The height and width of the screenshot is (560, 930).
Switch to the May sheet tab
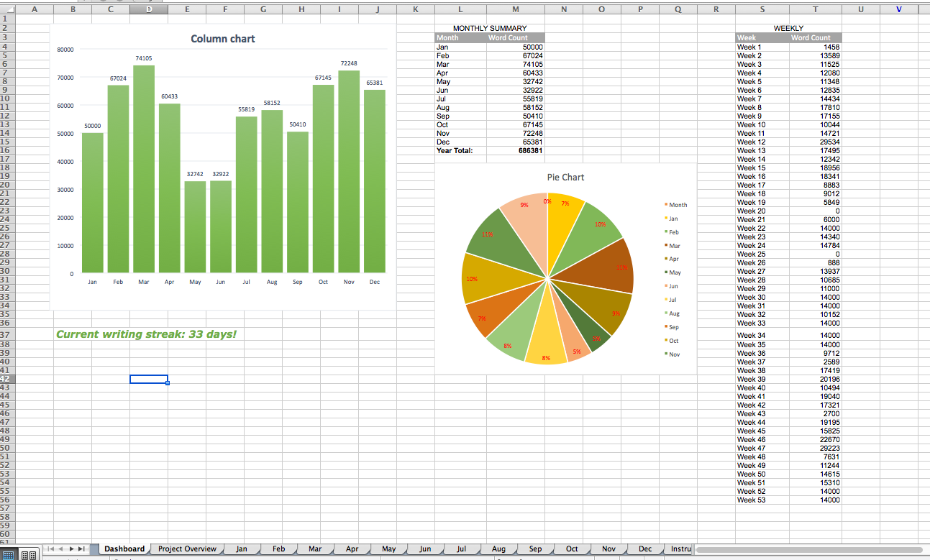pyautogui.click(x=388, y=549)
